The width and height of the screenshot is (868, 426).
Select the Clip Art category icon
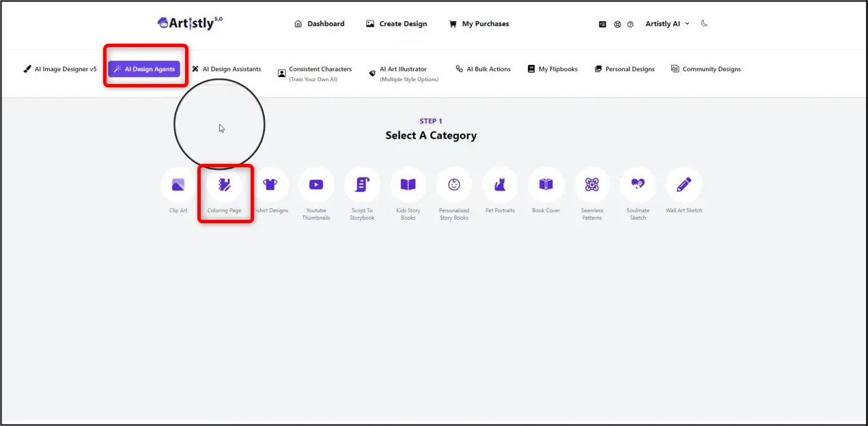[x=178, y=185]
